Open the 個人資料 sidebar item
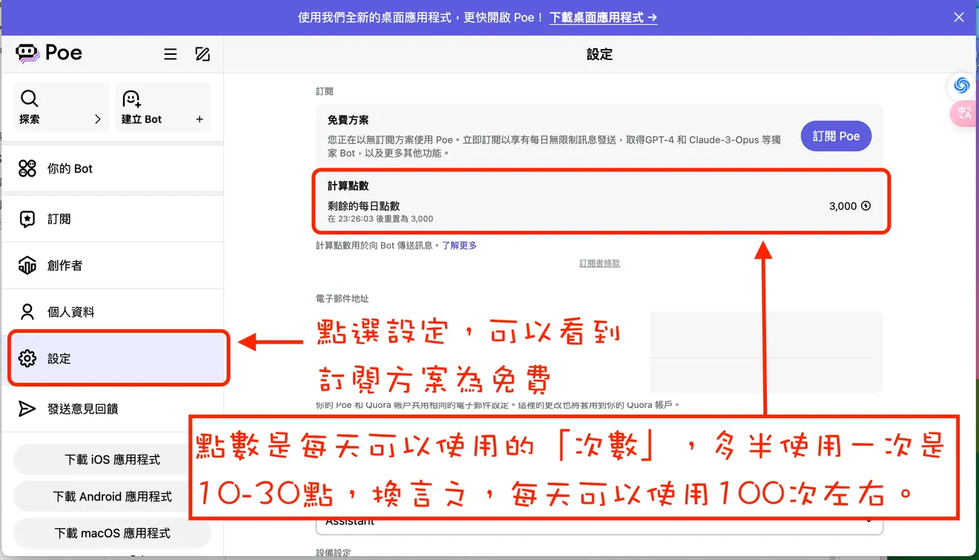The image size is (979, 560). [x=112, y=312]
